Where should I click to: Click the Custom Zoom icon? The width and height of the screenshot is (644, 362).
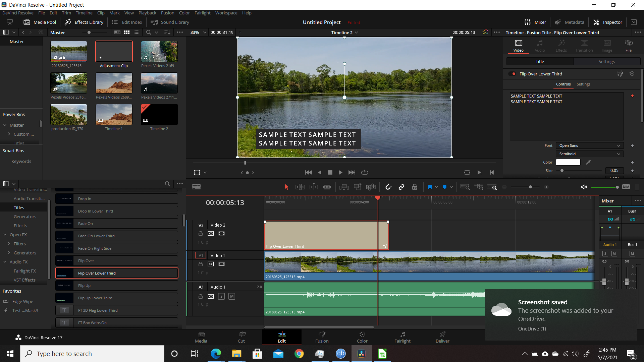[492, 187]
